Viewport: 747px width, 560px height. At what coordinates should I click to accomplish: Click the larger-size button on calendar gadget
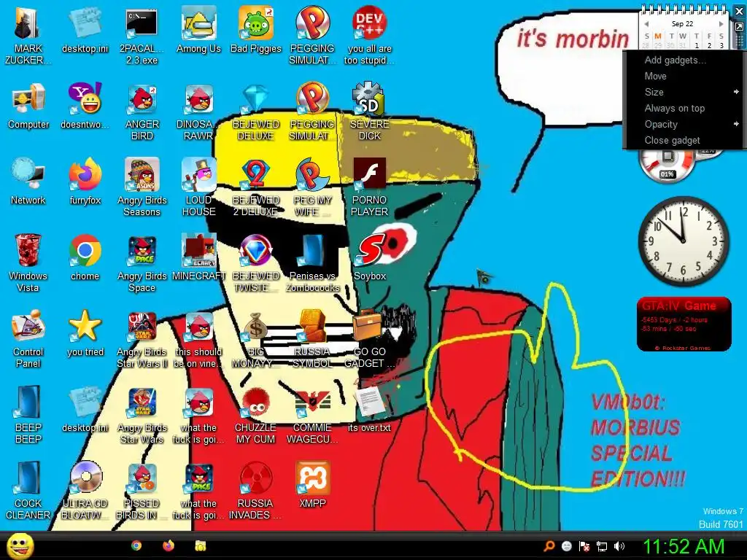(x=740, y=27)
